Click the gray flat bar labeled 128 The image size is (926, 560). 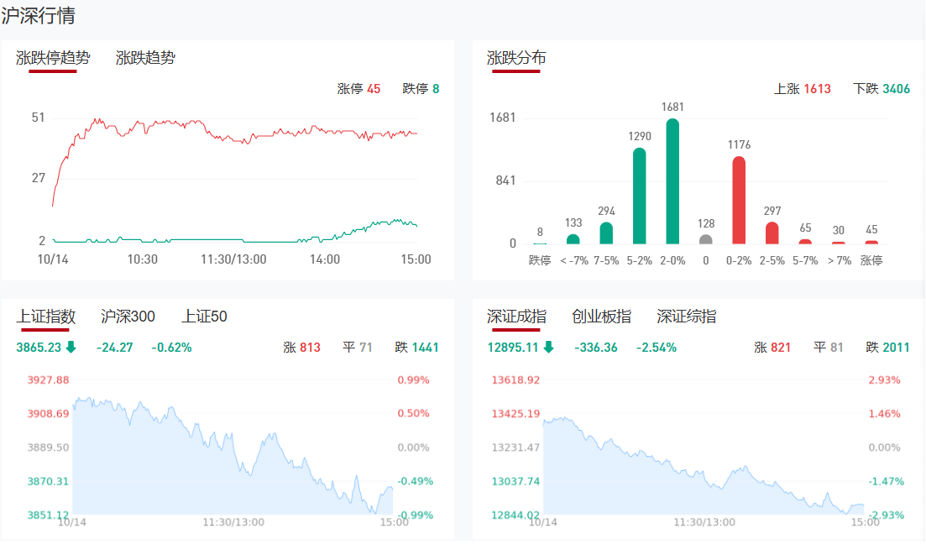click(x=706, y=239)
